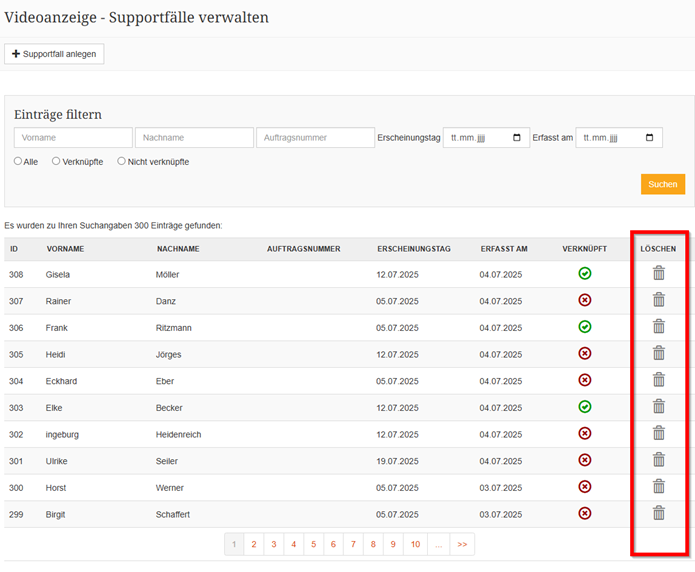Open the Erfasst am calendar picker icon
The width and height of the screenshot is (695, 572).
pos(649,137)
